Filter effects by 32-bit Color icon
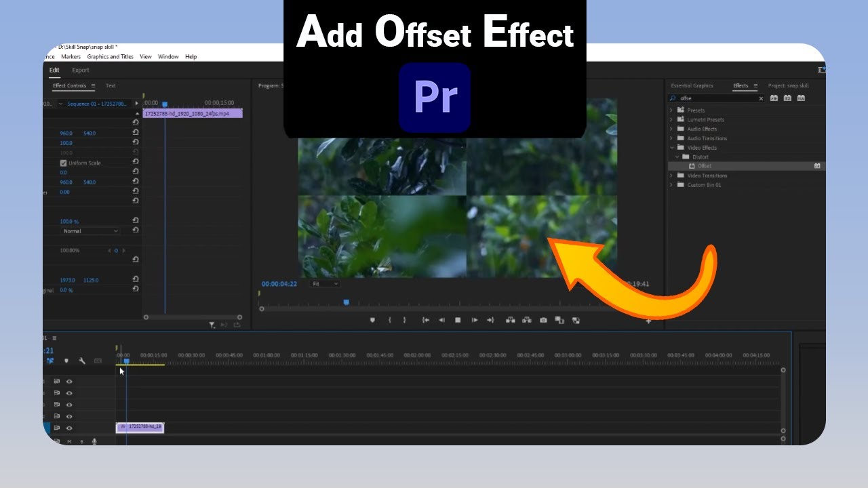The height and width of the screenshot is (488, 868). click(787, 98)
